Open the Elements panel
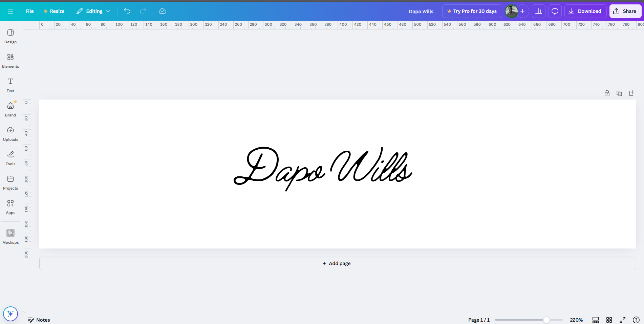 pos(10,61)
